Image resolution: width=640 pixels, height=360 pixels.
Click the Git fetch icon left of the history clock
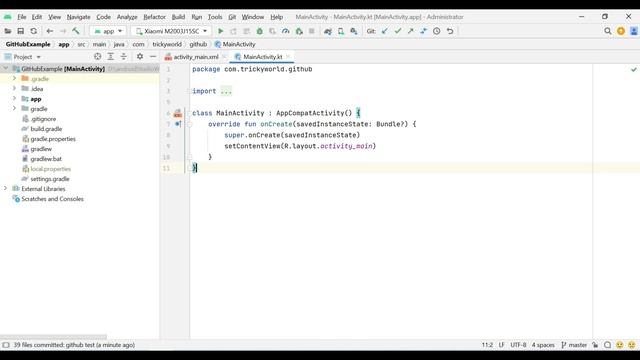tap(424, 31)
